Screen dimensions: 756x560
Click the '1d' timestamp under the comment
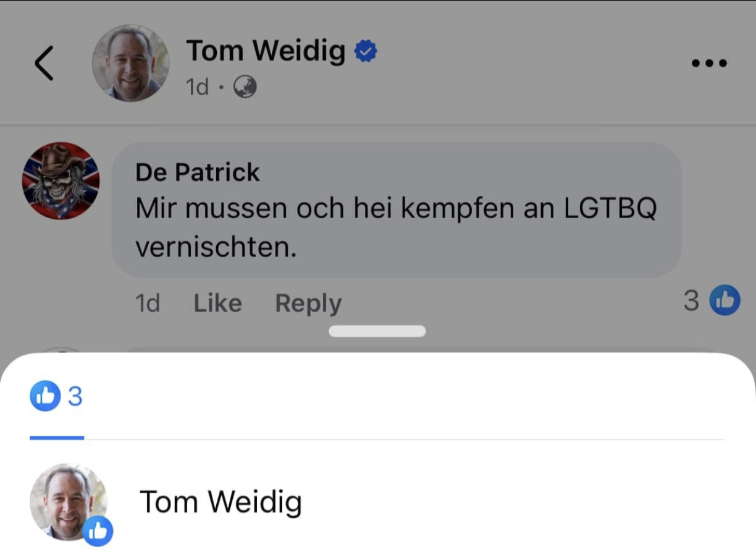[x=148, y=303]
